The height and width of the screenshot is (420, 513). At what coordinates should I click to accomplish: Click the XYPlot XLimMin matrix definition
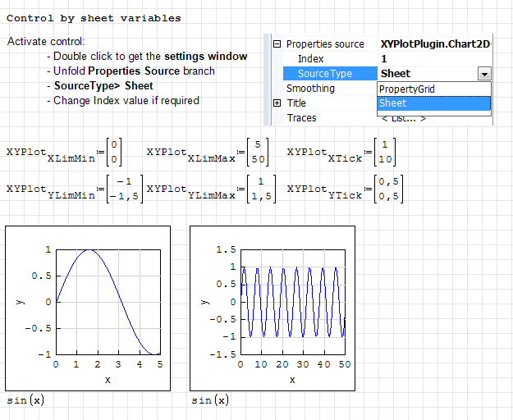coord(66,153)
